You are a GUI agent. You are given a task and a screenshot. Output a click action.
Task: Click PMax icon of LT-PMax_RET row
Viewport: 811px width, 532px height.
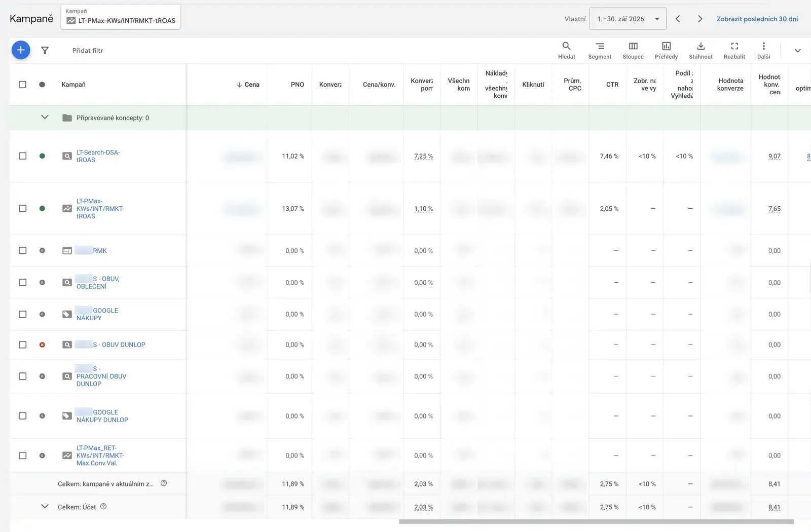coord(67,455)
